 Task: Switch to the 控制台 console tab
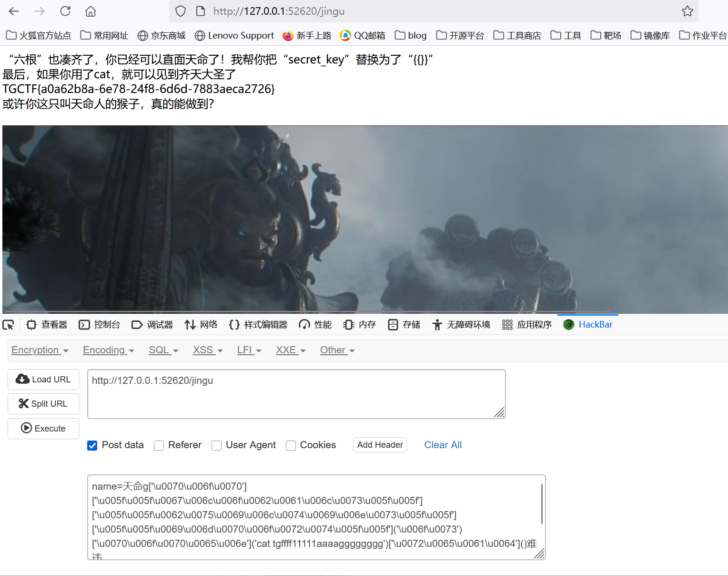(99, 325)
